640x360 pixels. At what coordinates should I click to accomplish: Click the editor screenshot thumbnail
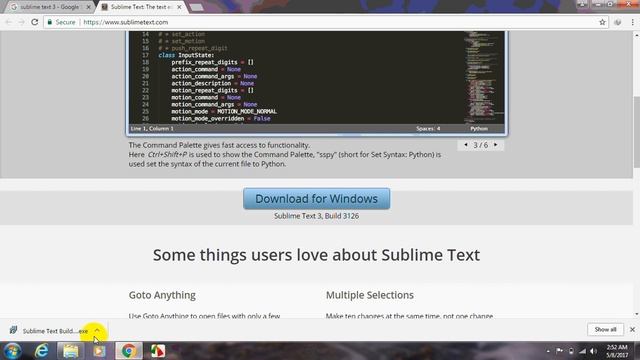[317, 83]
